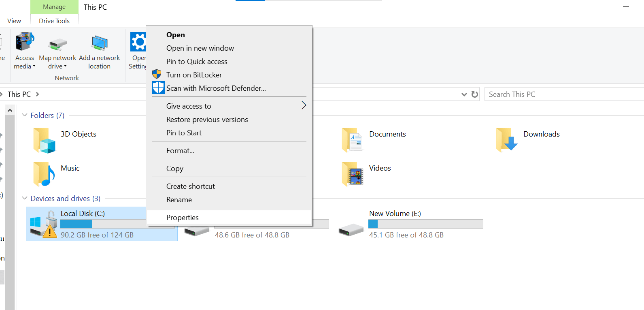Select Create shortcut

229,186
